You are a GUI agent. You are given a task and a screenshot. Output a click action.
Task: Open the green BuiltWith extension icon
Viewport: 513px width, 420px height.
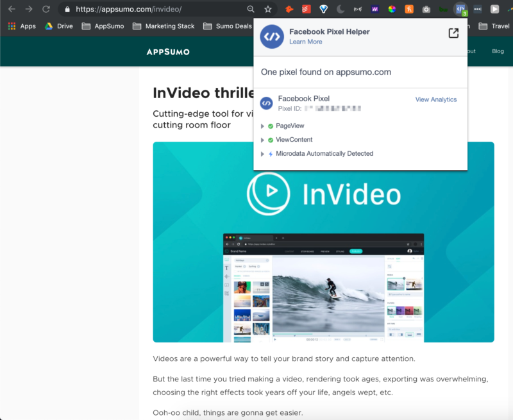(443, 9)
